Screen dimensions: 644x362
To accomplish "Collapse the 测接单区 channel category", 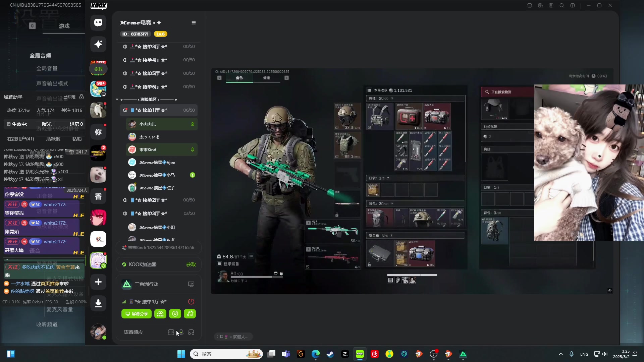I will tap(117, 100).
